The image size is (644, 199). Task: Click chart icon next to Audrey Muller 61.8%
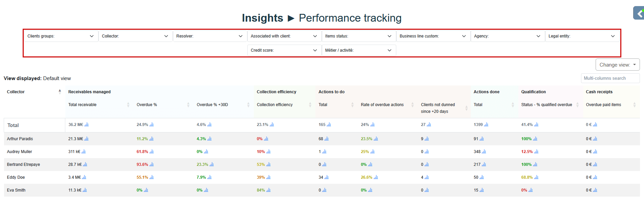coord(152,152)
